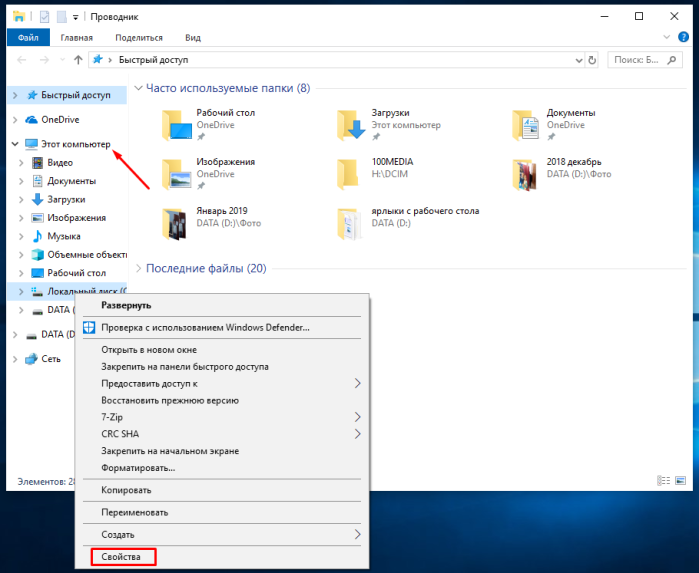Image resolution: width=699 pixels, height=573 pixels.
Task: Open ярлыки с рабочего стола folder icon
Action: pos(349,224)
